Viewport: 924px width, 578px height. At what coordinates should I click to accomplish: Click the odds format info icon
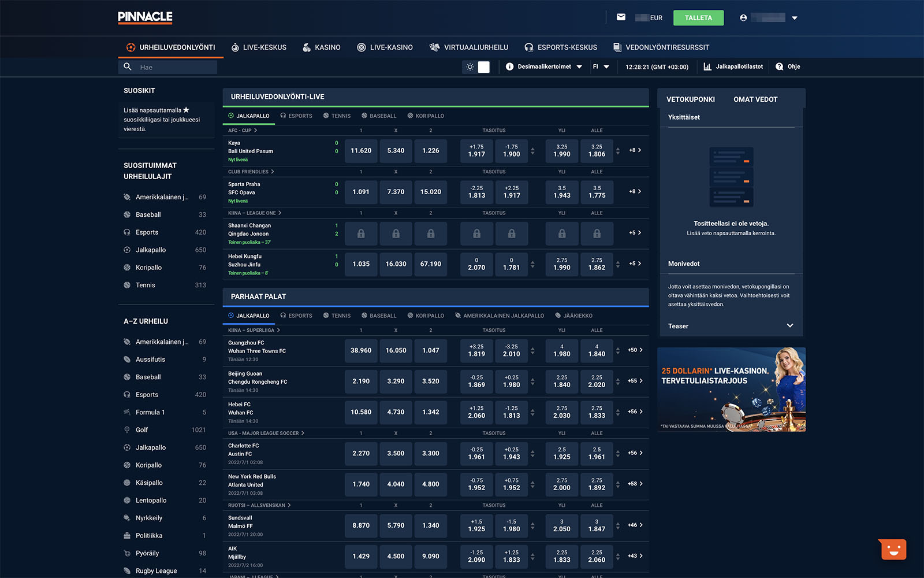(509, 66)
